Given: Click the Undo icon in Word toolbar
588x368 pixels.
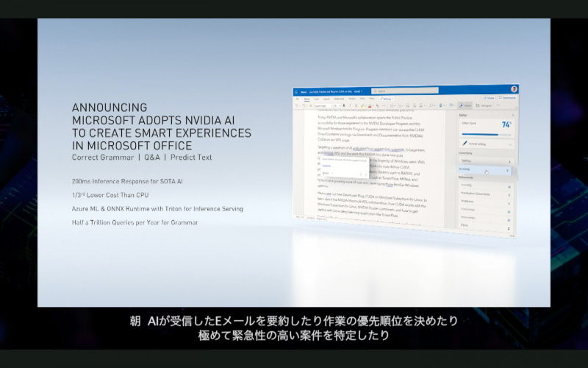Looking at the screenshot, I should [297, 106].
